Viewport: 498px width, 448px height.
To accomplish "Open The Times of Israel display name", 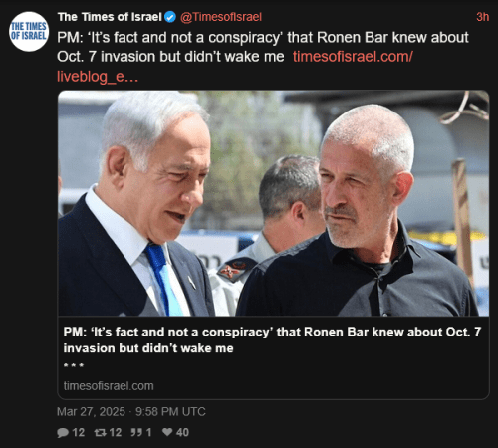I will click(x=110, y=17).
